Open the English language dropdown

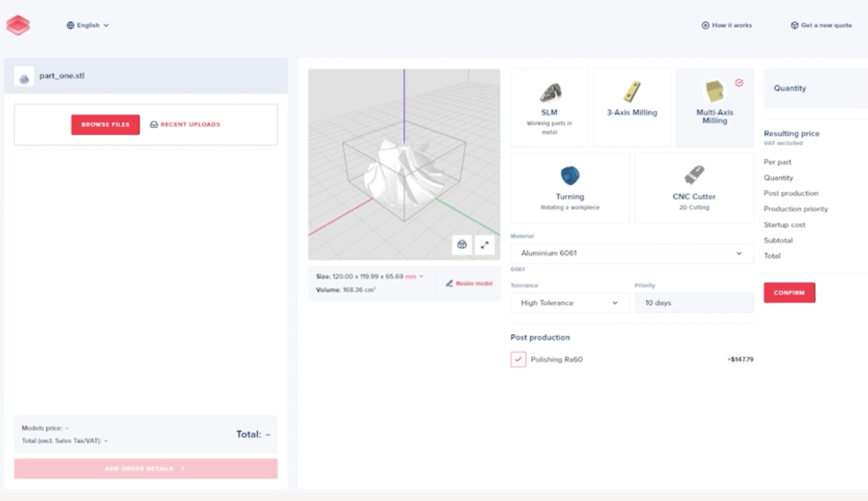(x=88, y=26)
